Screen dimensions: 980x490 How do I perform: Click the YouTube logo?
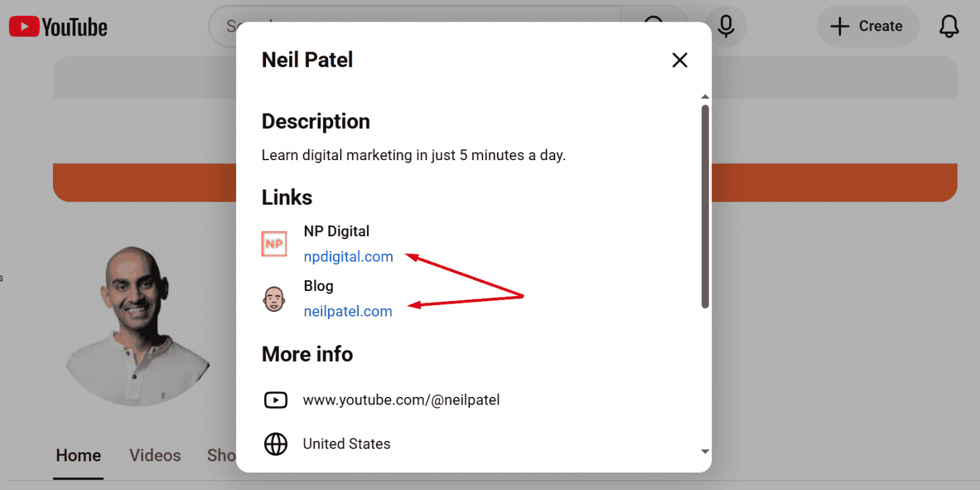(x=58, y=27)
